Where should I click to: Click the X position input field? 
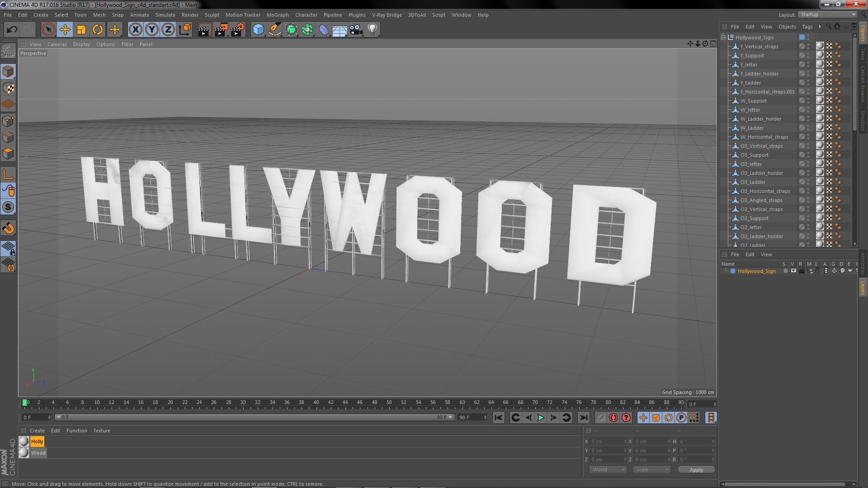[x=609, y=441]
